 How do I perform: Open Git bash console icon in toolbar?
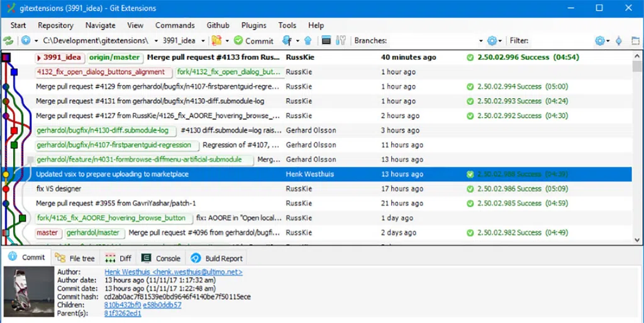coord(326,41)
